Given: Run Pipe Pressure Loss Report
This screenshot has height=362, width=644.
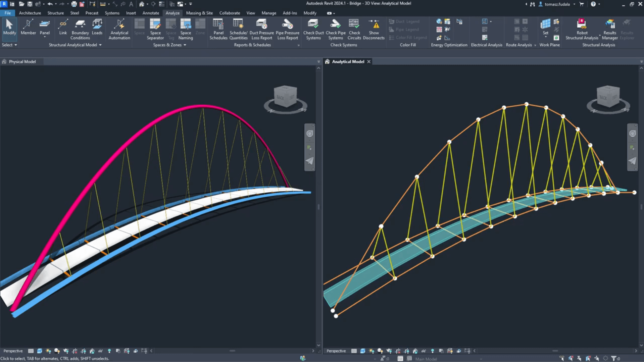Looking at the screenshot, I should pos(288,30).
